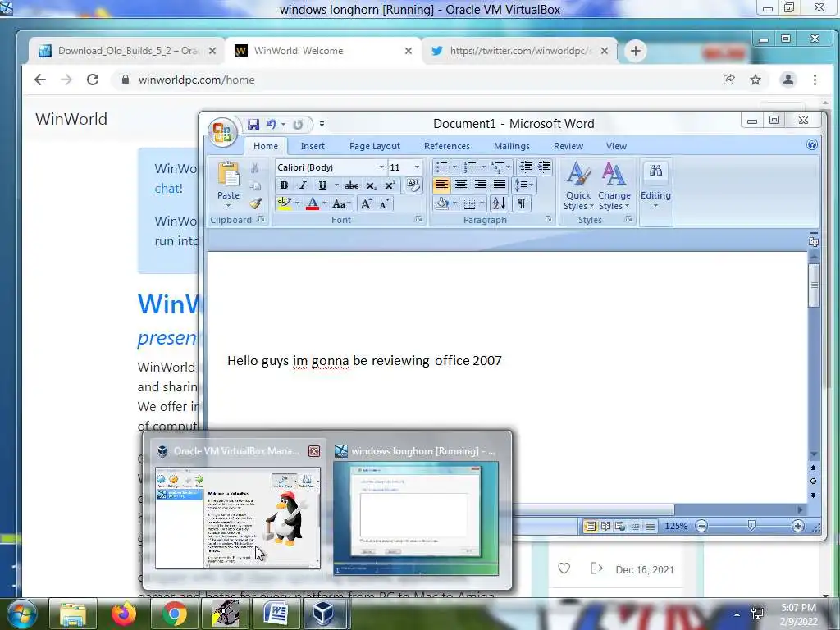840x630 pixels.
Task: Click the Paste clipboard icon
Action: [x=228, y=175]
